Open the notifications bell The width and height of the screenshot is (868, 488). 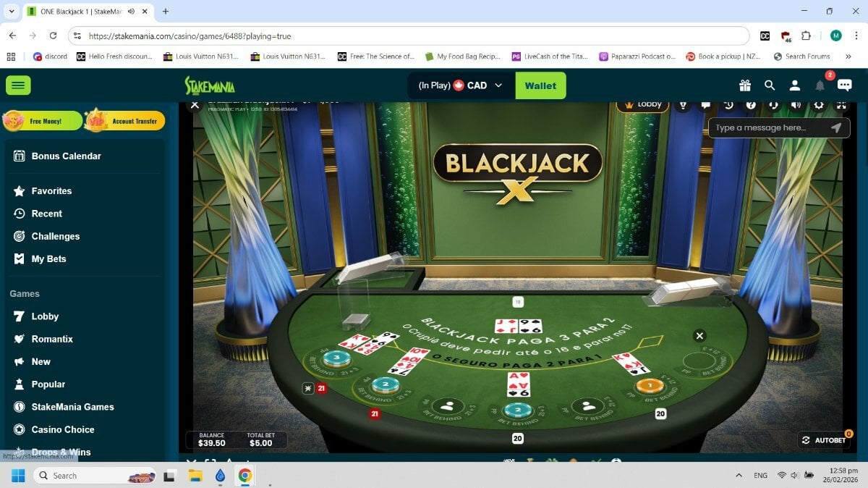click(x=820, y=85)
